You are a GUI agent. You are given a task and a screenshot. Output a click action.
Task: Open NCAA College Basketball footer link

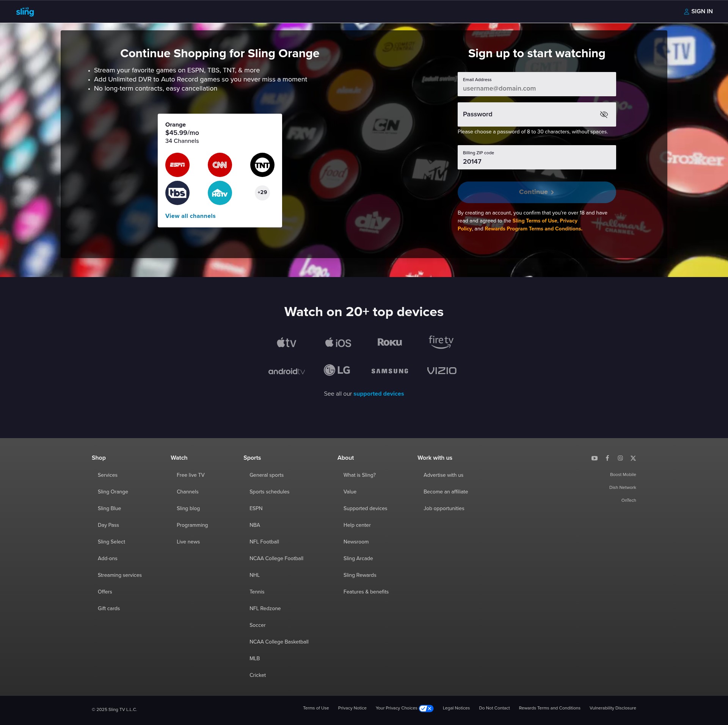(x=279, y=642)
